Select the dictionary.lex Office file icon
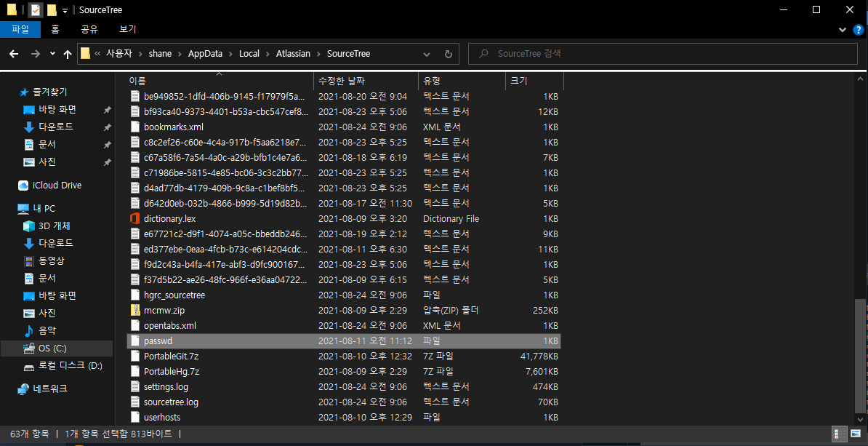Viewport: 868px width, 446px height. click(x=135, y=218)
